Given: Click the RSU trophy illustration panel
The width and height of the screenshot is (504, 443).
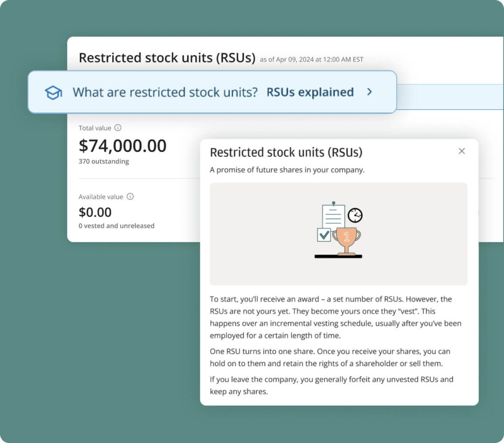Looking at the screenshot, I should coord(338,233).
